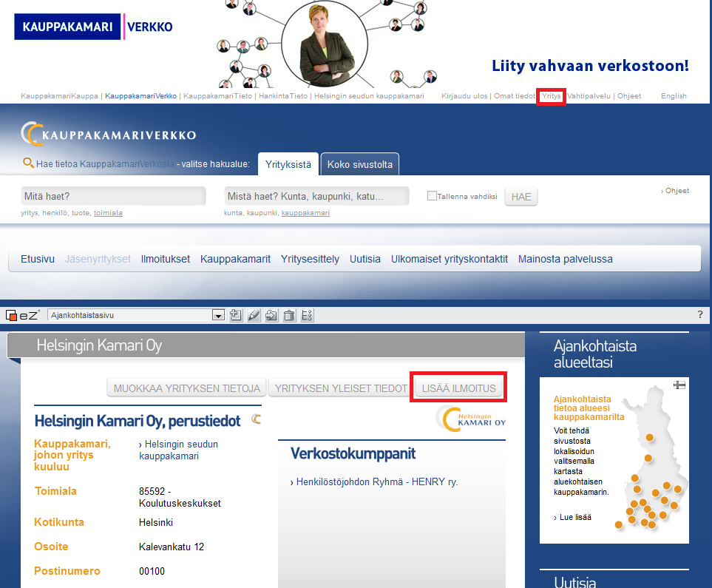Switch to the Koko sivustolta search tab

[x=360, y=164]
